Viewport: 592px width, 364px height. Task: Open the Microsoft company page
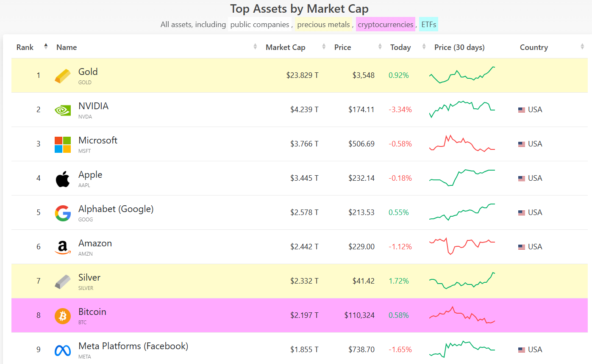point(98,140)
